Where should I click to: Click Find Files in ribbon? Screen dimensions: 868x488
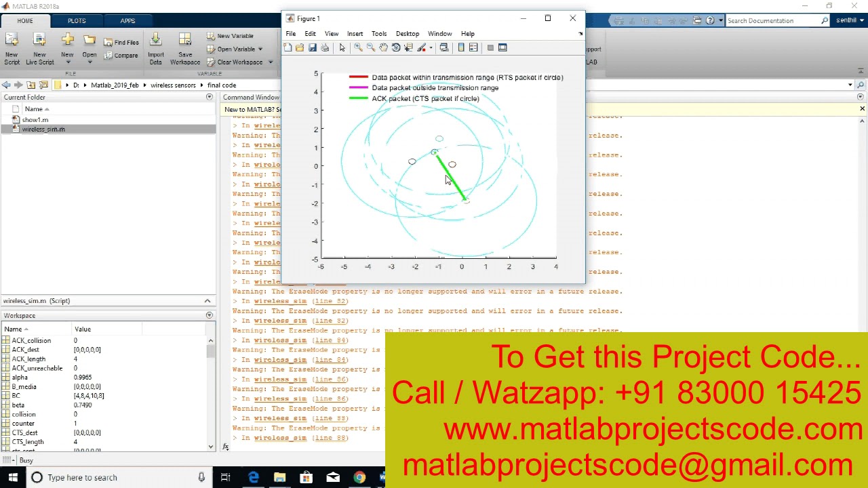point(121,42)
